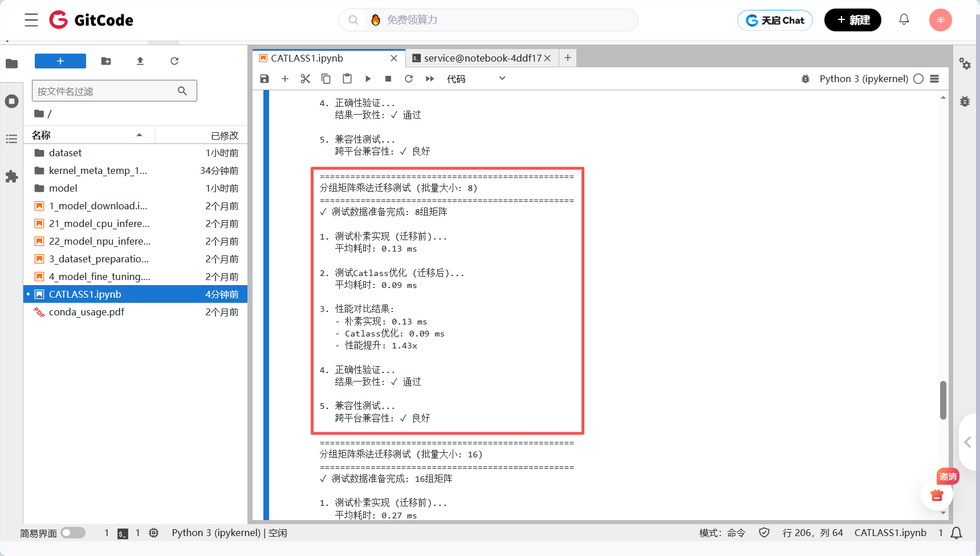Open the cell type 代码 dropdown
The image size is (980, 556).
476,79
